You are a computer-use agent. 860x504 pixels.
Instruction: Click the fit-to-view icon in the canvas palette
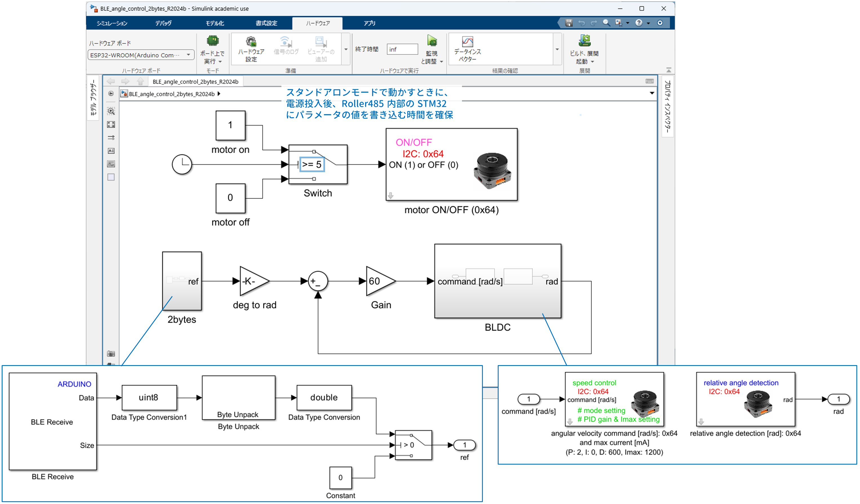111,125
